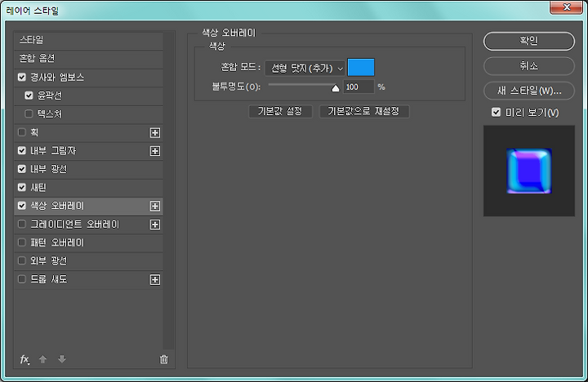Screen dimensions: 588x382
Task: Open the 경사와 엠보스 settings row
Action: click(88, 78)
